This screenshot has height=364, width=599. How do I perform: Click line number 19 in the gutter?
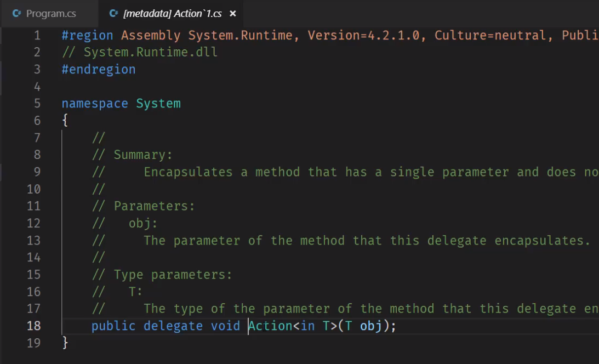[34, 343]
